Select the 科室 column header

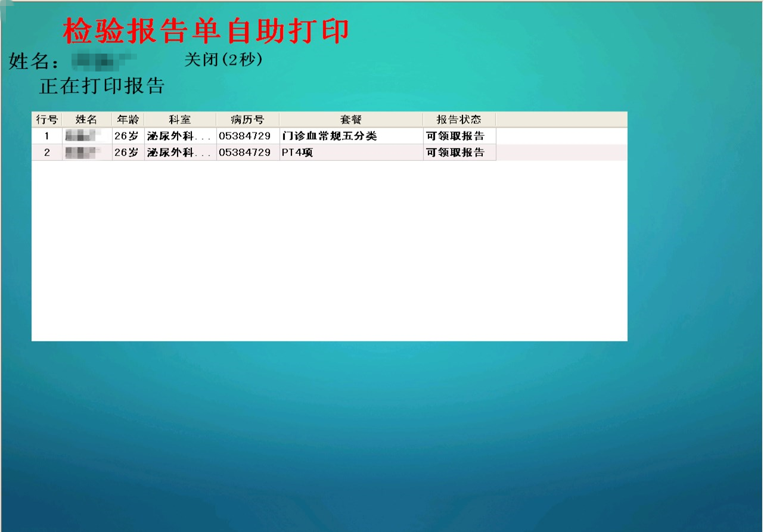tap(180, 119)
